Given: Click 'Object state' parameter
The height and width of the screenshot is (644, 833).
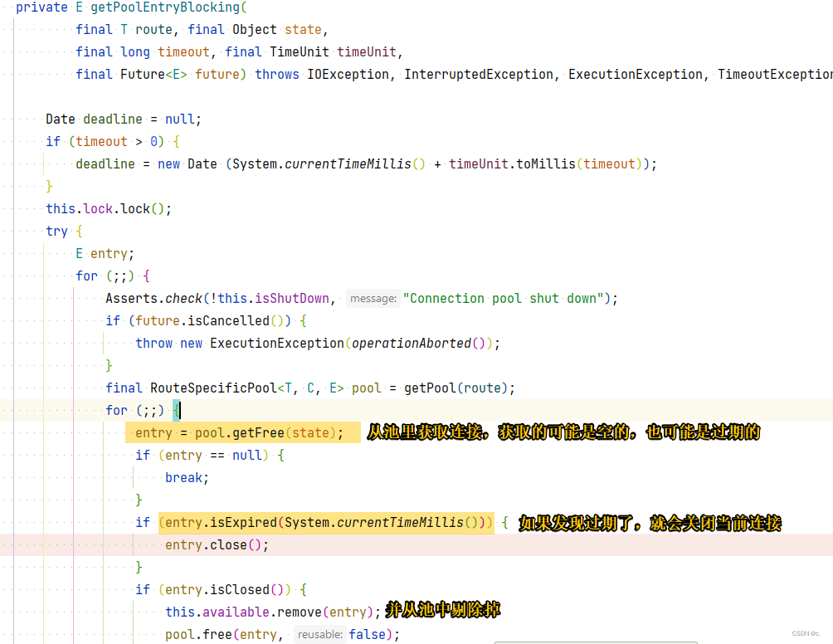Looking at the screenshot, I should tap(276, 30).
